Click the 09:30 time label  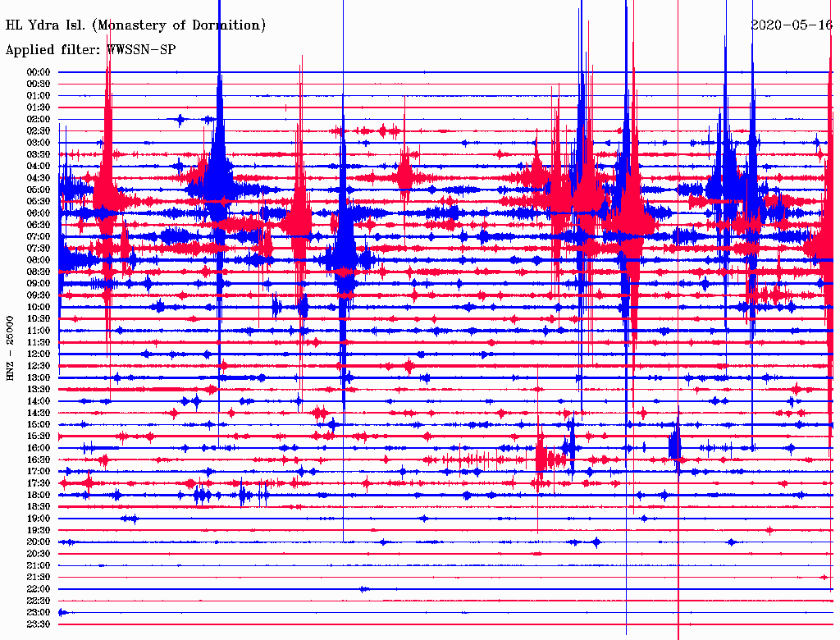pyautogui.click(x=39, y=295)
